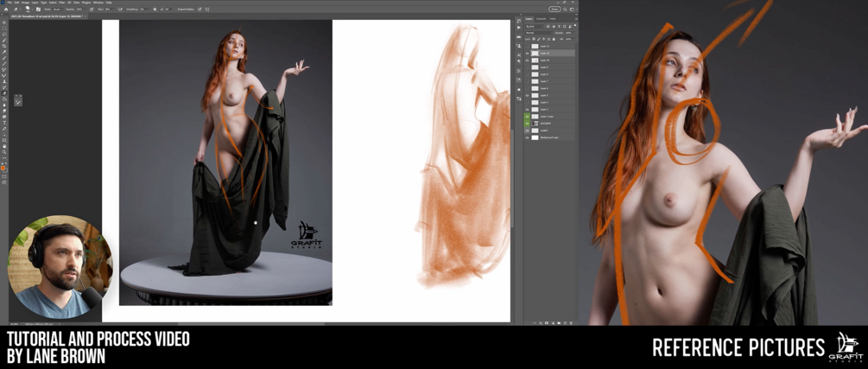This screenshot has width=868, height=369.
Task: Click the Share button
Action: 554,10
